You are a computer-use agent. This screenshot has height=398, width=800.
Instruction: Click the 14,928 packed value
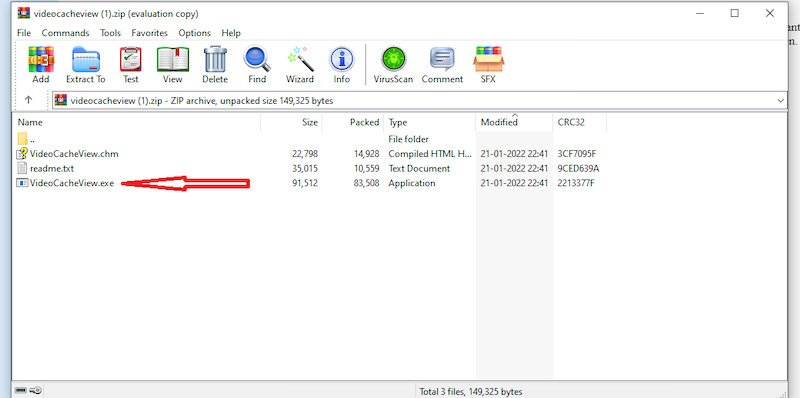click(x=366, y=154)
